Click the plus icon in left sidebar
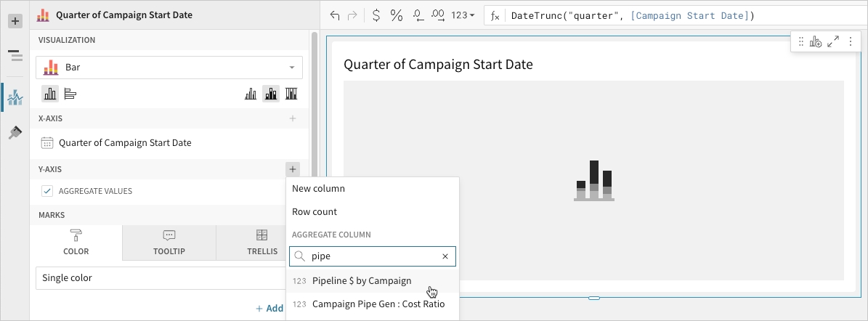 [x=15, y=21]
